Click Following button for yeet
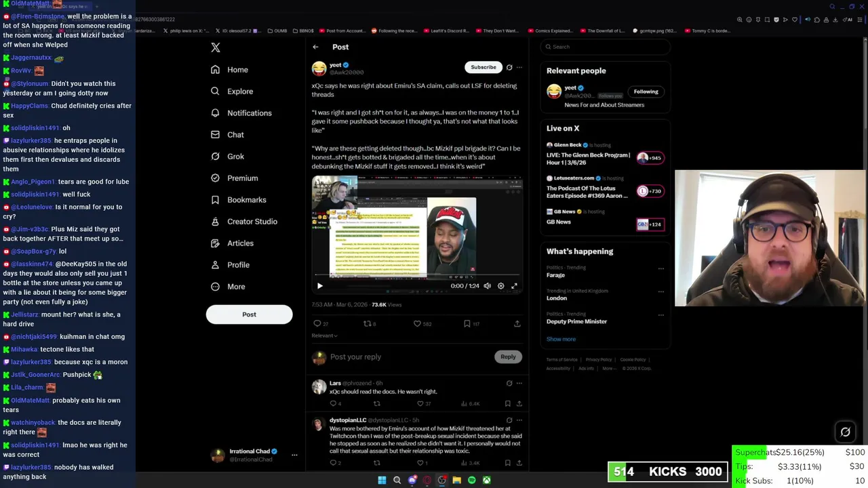Image resolution: width=868 pixels, height=488 pixels. point(646,91)
